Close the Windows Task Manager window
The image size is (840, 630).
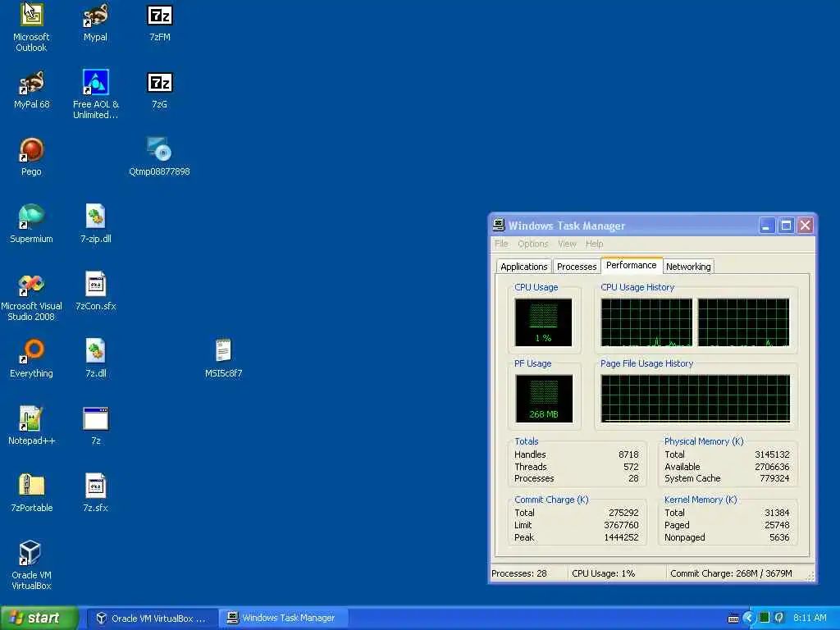point(806,226)
